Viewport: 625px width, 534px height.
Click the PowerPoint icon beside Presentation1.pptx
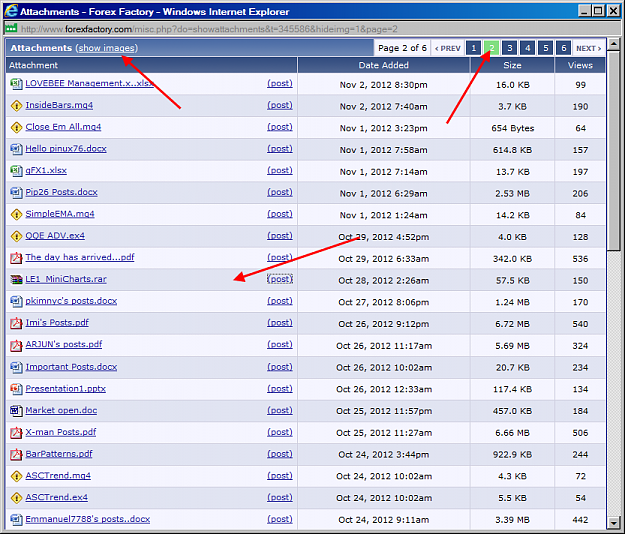pos(16,389)
